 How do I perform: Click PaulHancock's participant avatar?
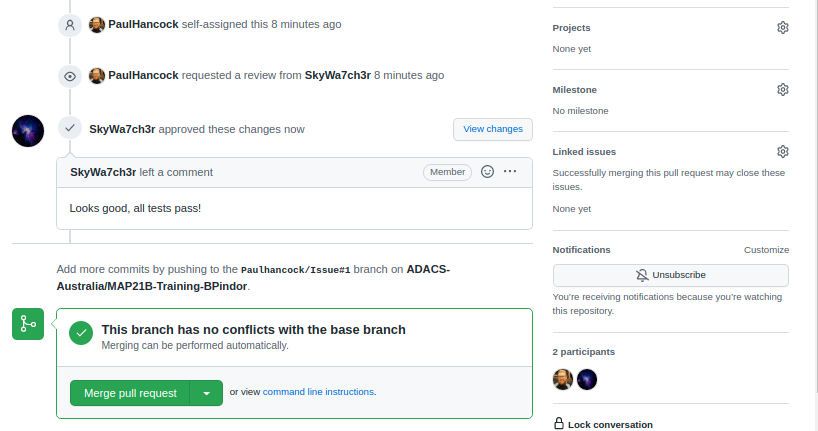click(x=563, y=379)
